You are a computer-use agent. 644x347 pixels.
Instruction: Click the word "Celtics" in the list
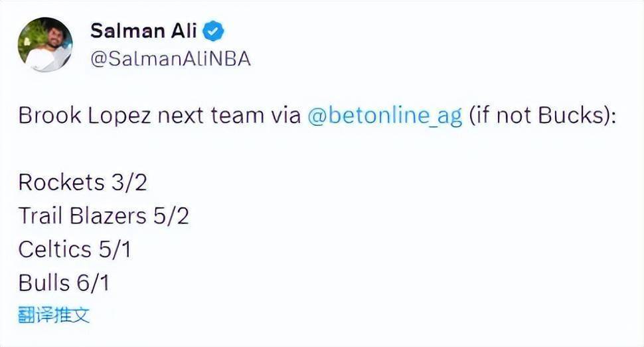coord(54,249)
